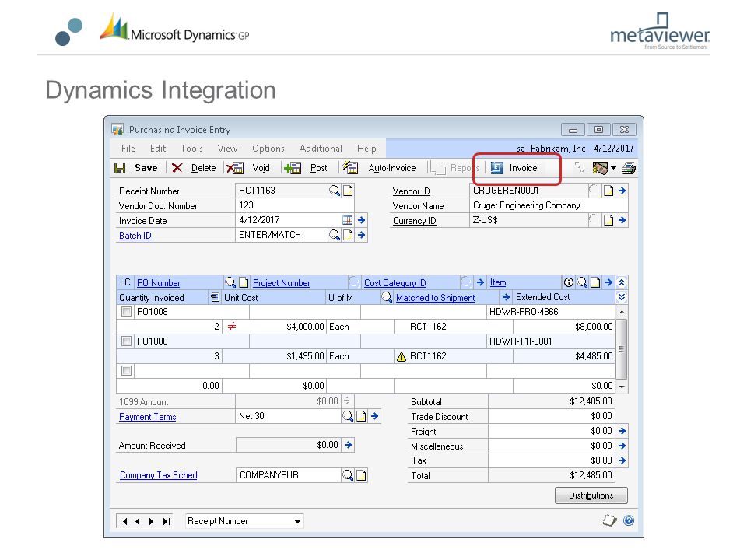This screenshot has width=747, height=560.
Task: Open the View menu
Action: pyautogui.click(x=227, y=149)
